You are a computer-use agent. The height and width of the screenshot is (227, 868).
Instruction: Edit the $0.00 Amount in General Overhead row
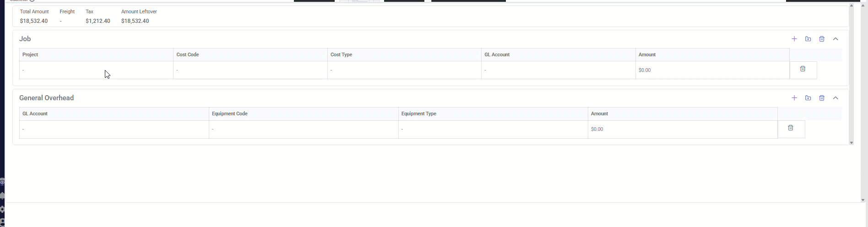point(683,129)
